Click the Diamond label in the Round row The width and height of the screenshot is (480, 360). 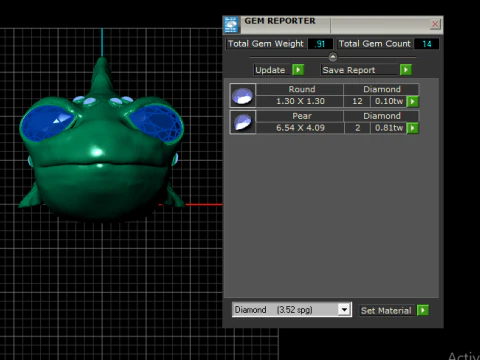pyautogui.click(x=382, y=89)
